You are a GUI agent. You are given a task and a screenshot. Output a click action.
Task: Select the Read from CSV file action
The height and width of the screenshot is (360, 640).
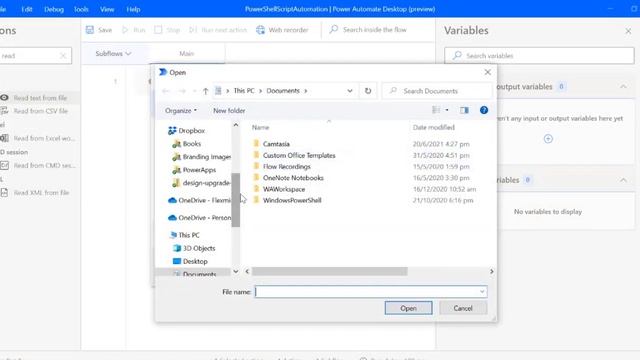40,111
